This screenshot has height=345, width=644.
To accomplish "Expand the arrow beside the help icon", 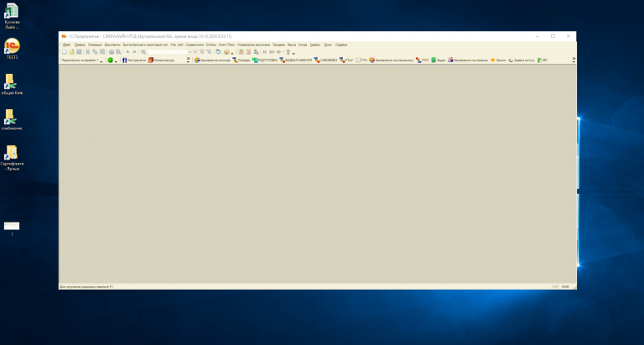I will (x=232, y=53).
